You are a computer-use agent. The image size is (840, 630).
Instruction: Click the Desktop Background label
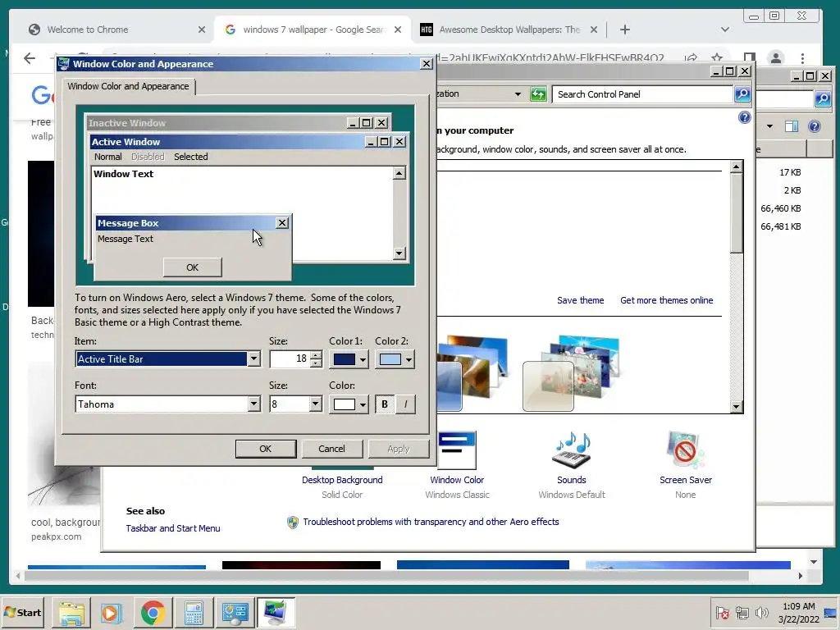point(342,480)
